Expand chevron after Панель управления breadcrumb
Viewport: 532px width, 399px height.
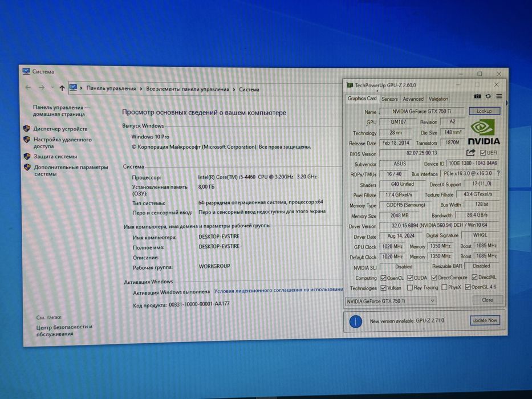[140, 89]
